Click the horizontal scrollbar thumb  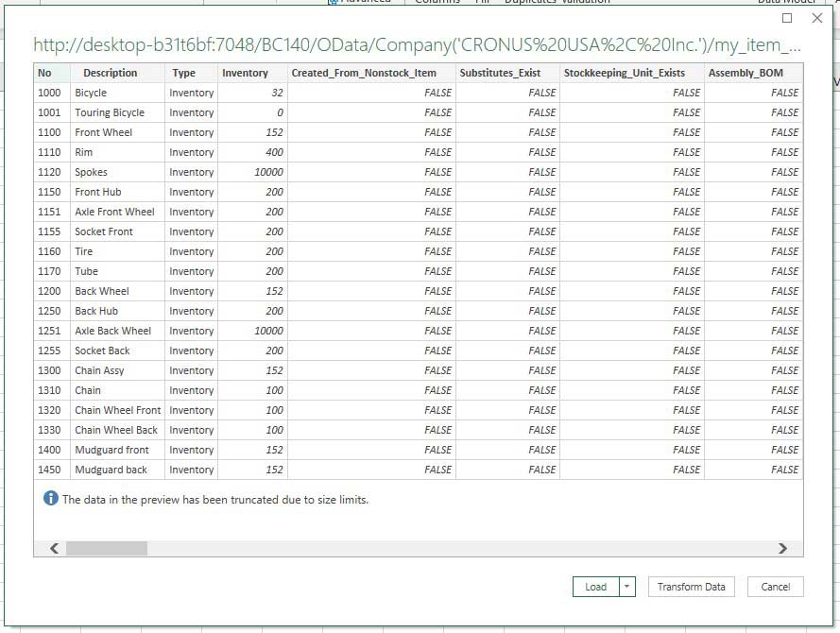click(107, 548)
